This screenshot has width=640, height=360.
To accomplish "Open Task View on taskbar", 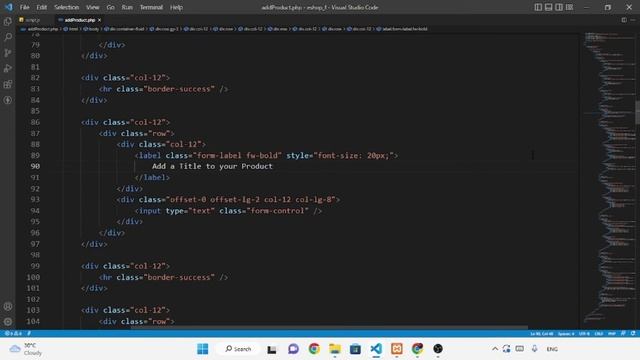I will [272, 349].
